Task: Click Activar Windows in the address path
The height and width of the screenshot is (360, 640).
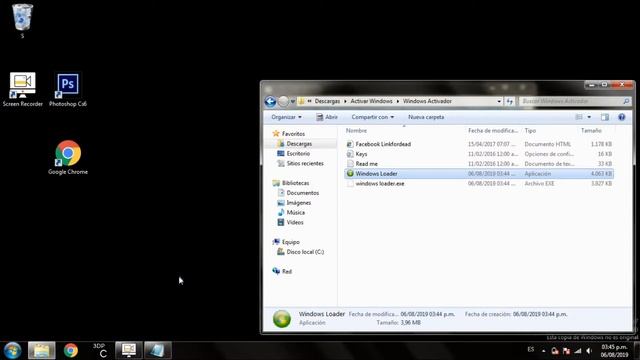Action: (371, 101)
